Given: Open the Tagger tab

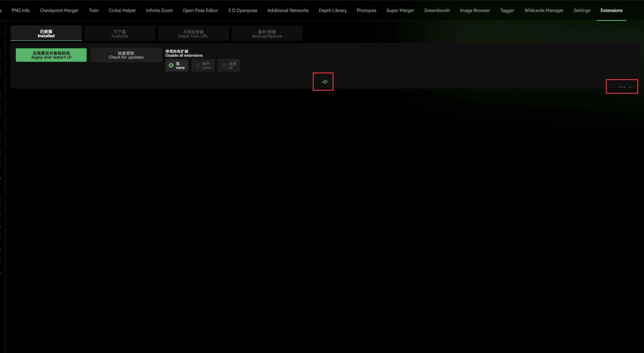Looking at the screenshot, I should tap(507, 10).
